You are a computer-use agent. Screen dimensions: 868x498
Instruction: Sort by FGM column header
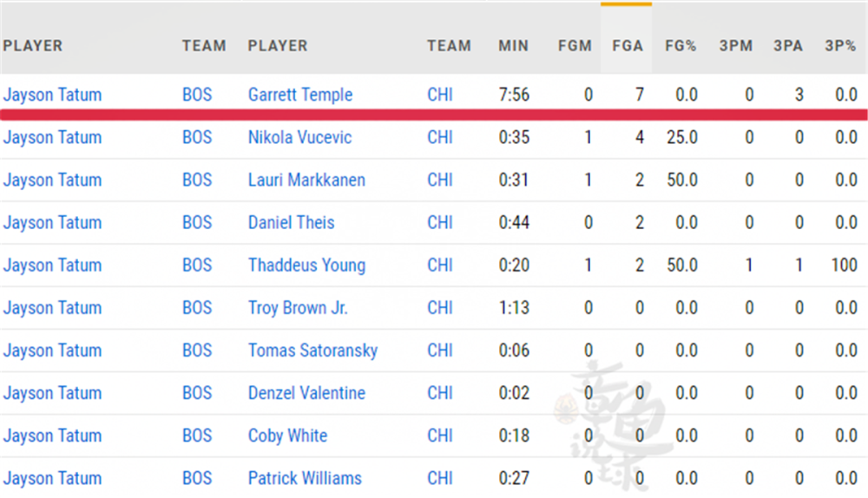tap(575, 46)
